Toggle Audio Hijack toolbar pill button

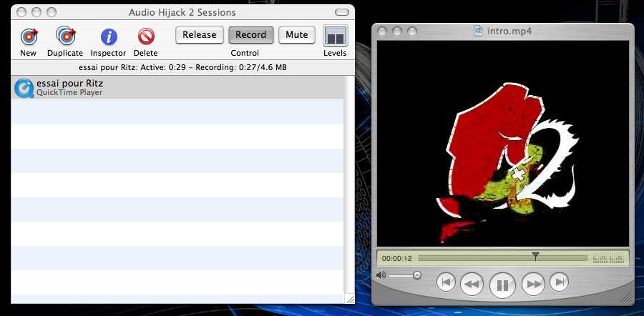click(x=342, y=12)
